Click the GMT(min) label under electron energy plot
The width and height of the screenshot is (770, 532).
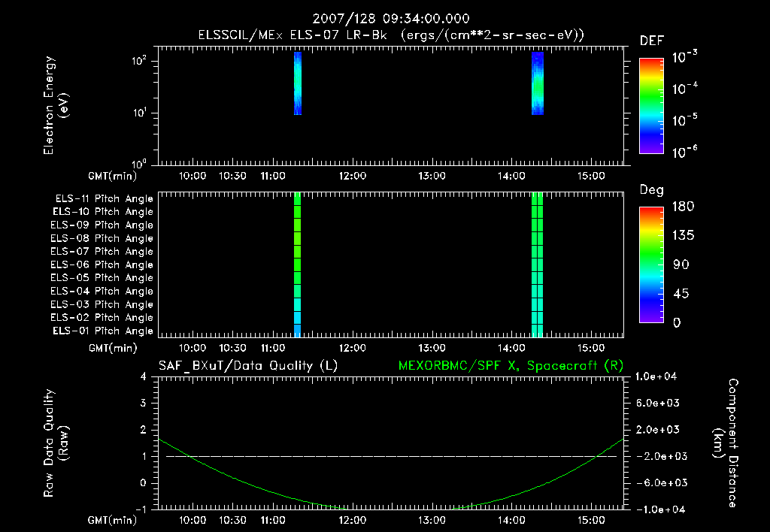click(113, 176)
